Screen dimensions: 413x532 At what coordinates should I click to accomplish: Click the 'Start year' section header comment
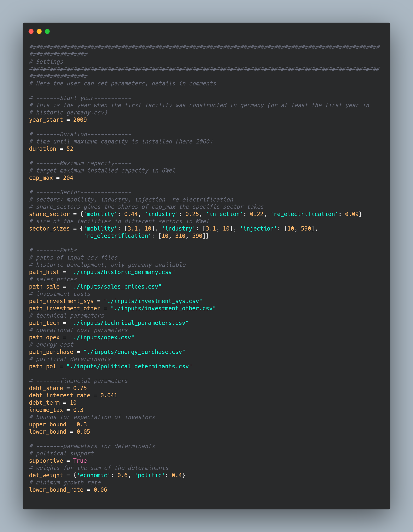point(80,98)
